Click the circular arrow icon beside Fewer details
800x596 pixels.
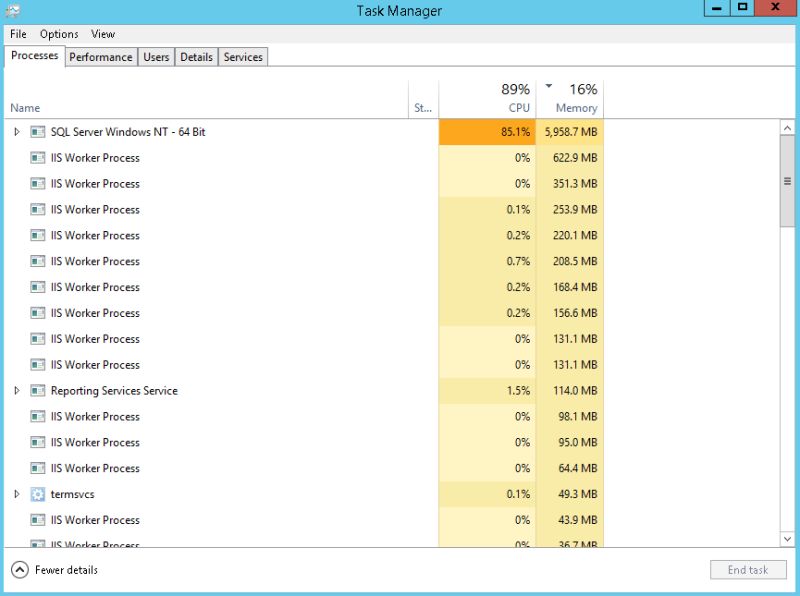point(21,569)
